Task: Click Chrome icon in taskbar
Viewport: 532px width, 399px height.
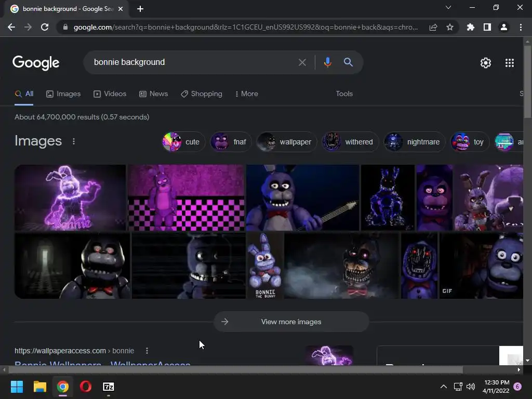Action: pos(63,387)
